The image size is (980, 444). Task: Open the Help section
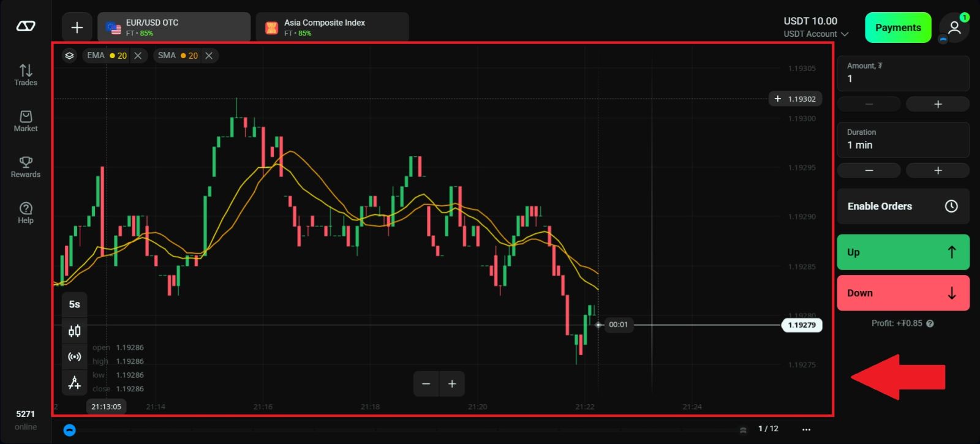tap(26, 213)
